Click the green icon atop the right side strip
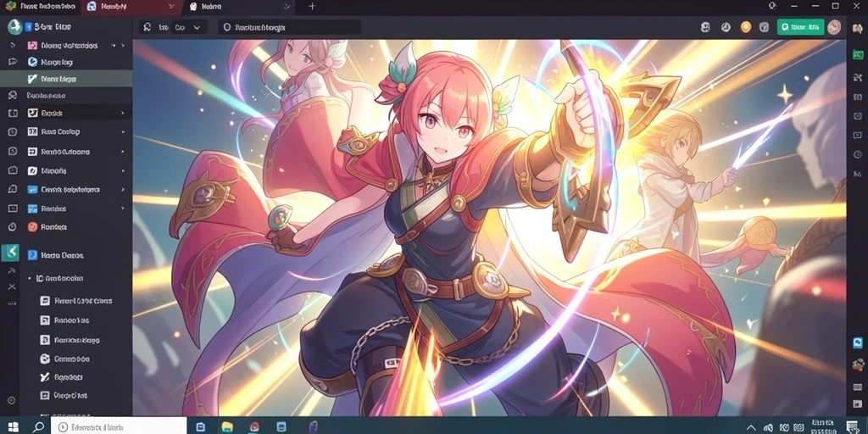 click(858, 54)
